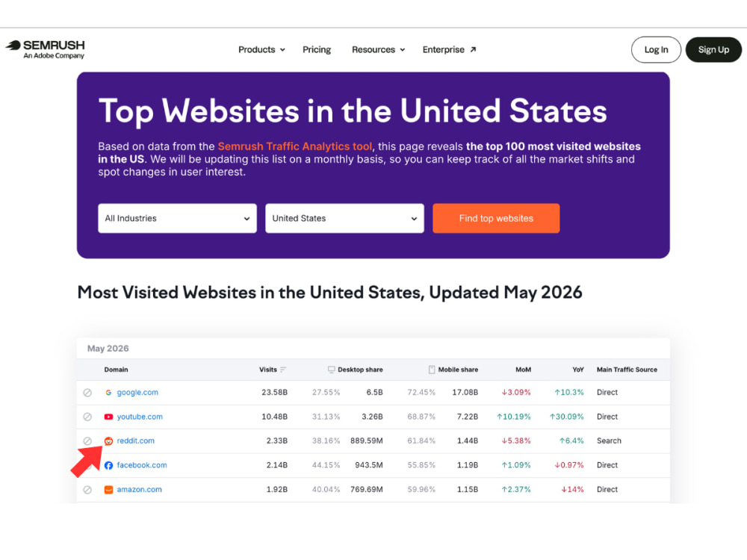The width and height of the screenshot is (747, 560).
Task: Click the facebook.com favicon icon
Action: pos(108,465)
